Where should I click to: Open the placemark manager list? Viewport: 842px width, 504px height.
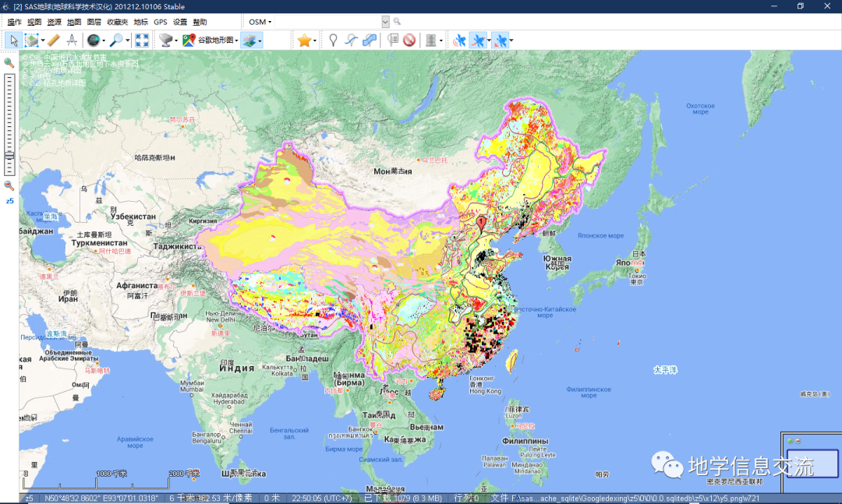coord(392,41)
